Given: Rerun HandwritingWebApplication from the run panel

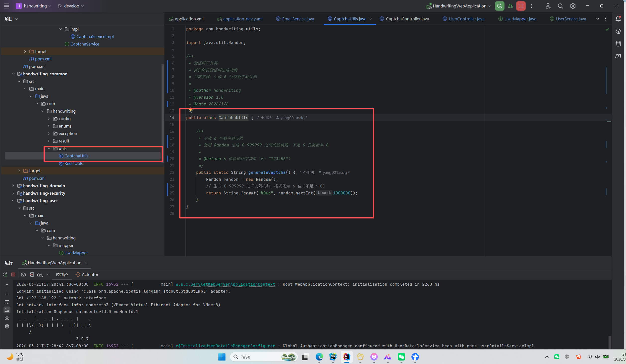Looking at the screenshot, I should pos(5,274).
